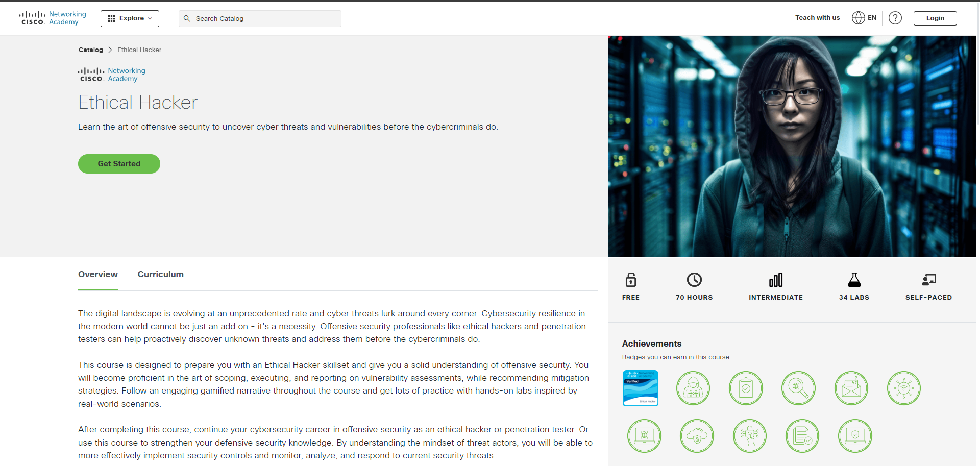Switch to the Curriculum tab
The height and width of the screenshot is (466, 980).
pos(160,275)
